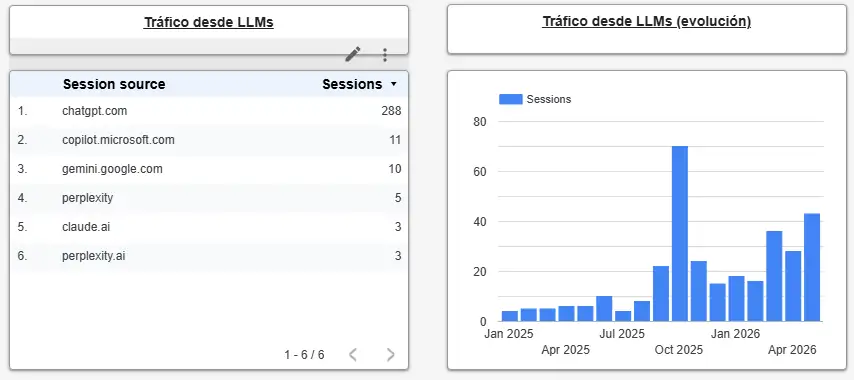Click the last bar of the chart

coord(812,267)
